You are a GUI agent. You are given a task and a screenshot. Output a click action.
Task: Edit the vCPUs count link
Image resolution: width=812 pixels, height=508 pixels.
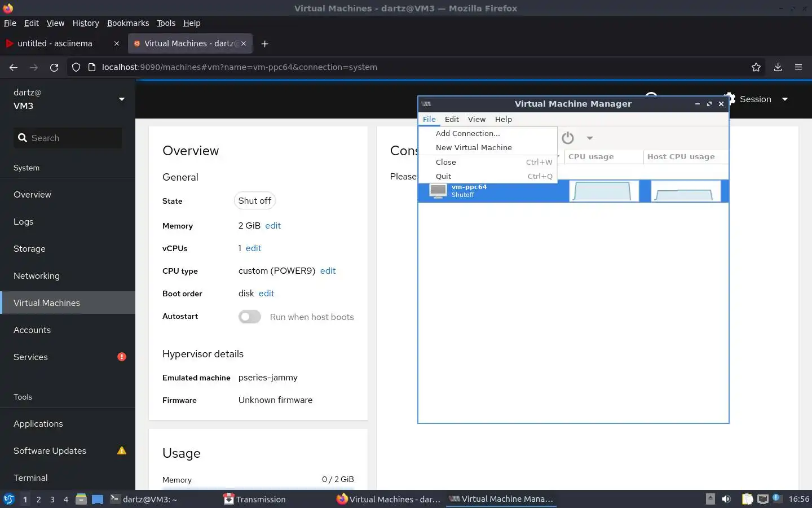[254, 248]
